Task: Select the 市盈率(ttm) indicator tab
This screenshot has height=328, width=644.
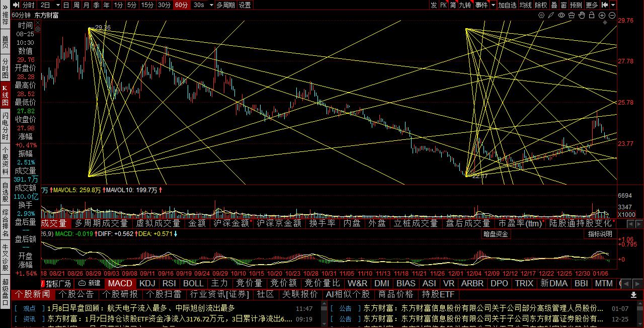Action: click(520, 223)
